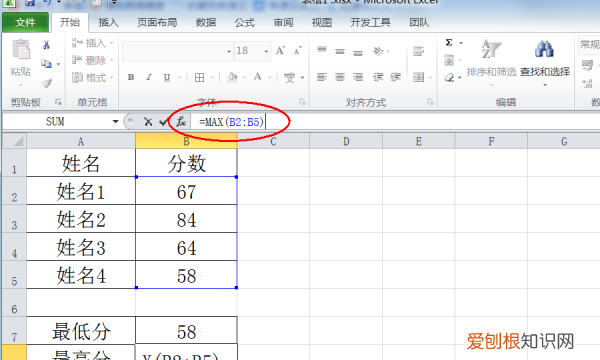Click the Paste clipboard icon
The height and width of the screenshot is (360, 600).
coord(21,49)
